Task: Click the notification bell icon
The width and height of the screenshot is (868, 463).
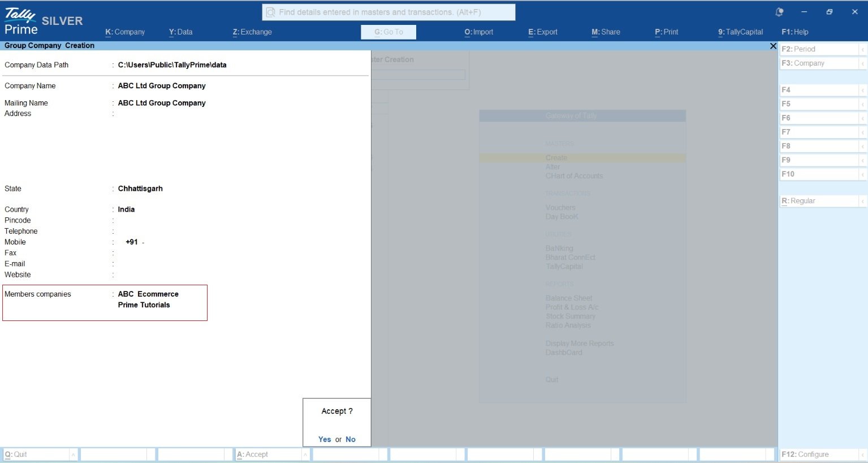Action: click(x=779, y=12)
